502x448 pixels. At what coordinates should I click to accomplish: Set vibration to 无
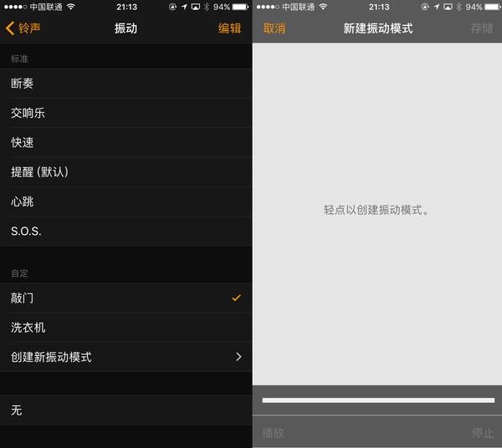(x=125, y=410)
